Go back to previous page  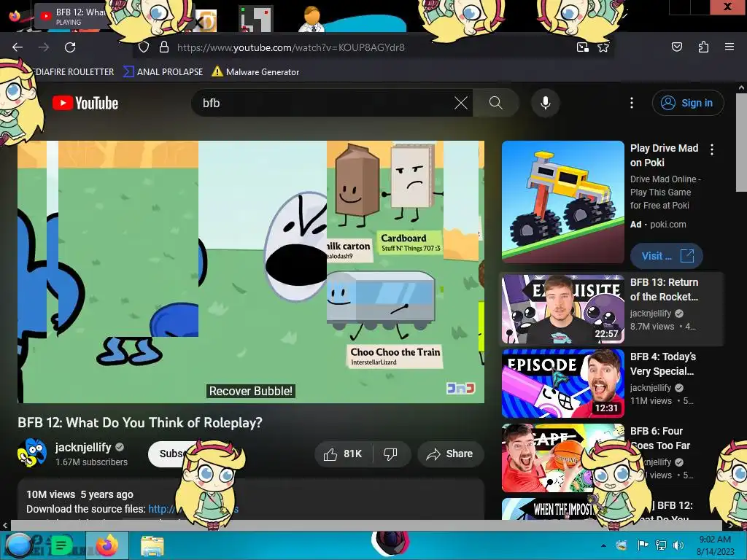click(x=18, y=47)
